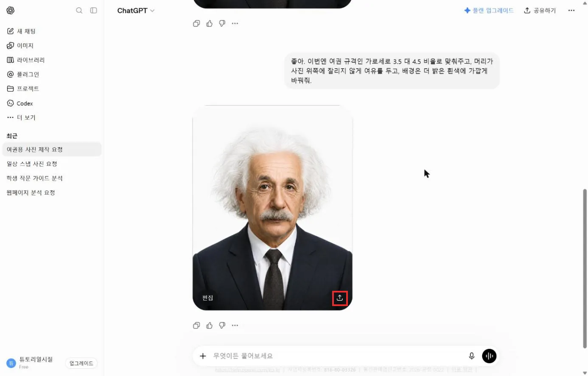
Task: Click the user message about 3.5 대 4.5 비율
Action: [x=392, y=71]
